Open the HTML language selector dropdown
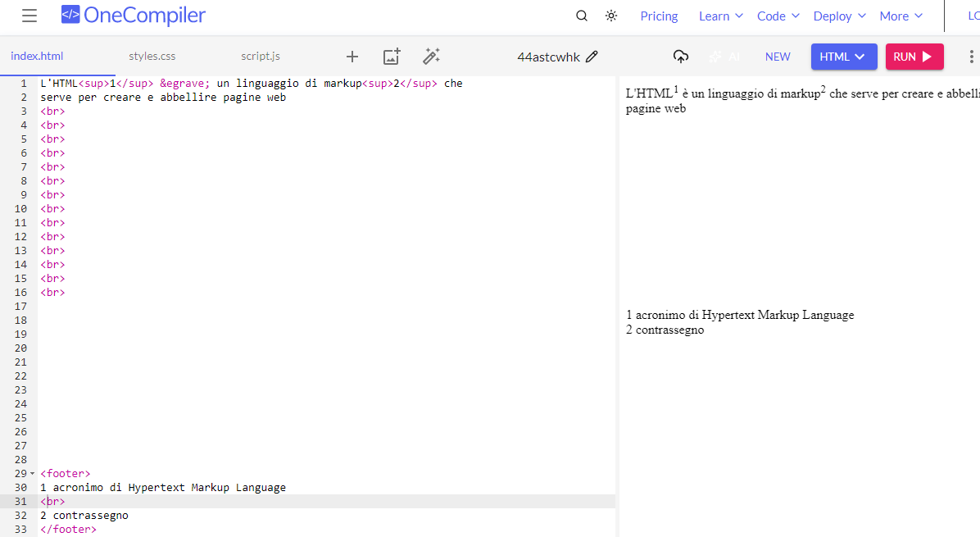 click(x=843, y=57)
